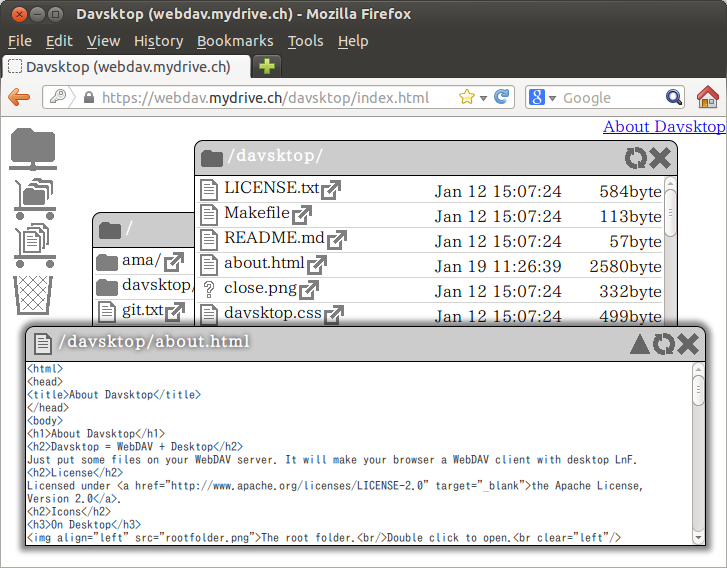Reload the /davsktop/ folder window
Image resolution: width=727 pixels, height=568 pixels.
point(636,158)
